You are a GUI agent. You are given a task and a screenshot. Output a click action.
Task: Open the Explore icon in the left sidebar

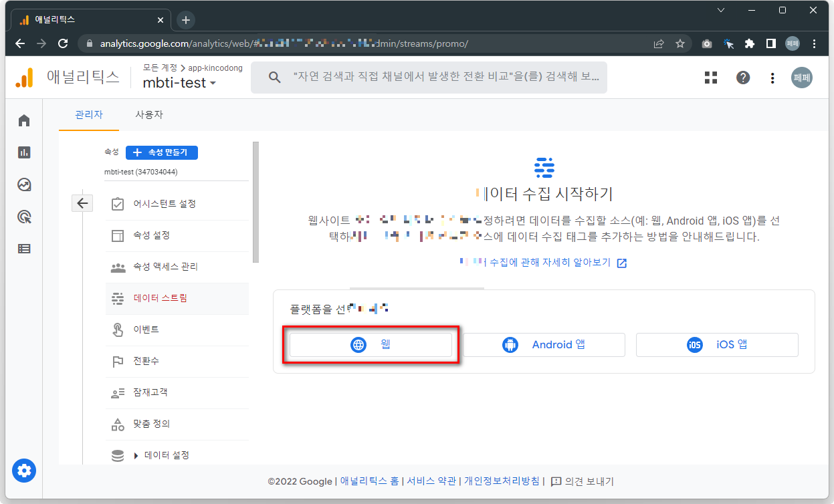coord(24,184)
